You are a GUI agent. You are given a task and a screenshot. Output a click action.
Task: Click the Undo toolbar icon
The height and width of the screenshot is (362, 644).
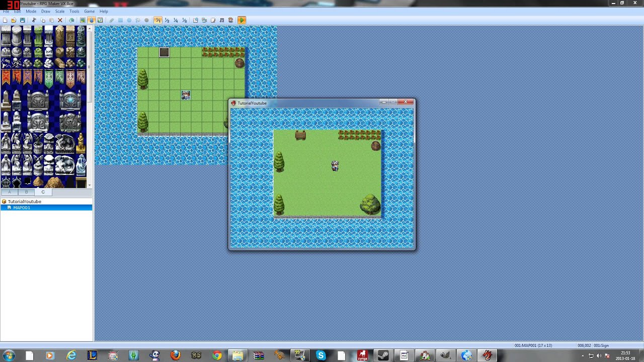[71, 20]
